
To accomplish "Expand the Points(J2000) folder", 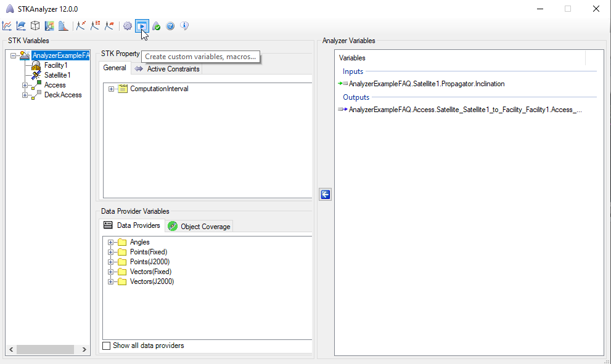I will click(110, 262).
